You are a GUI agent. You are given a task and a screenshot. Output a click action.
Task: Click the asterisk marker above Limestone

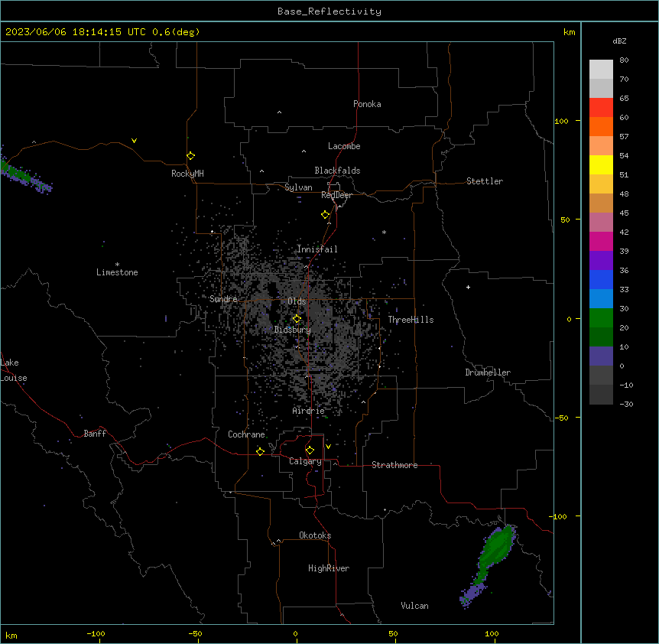click(117, 265)
